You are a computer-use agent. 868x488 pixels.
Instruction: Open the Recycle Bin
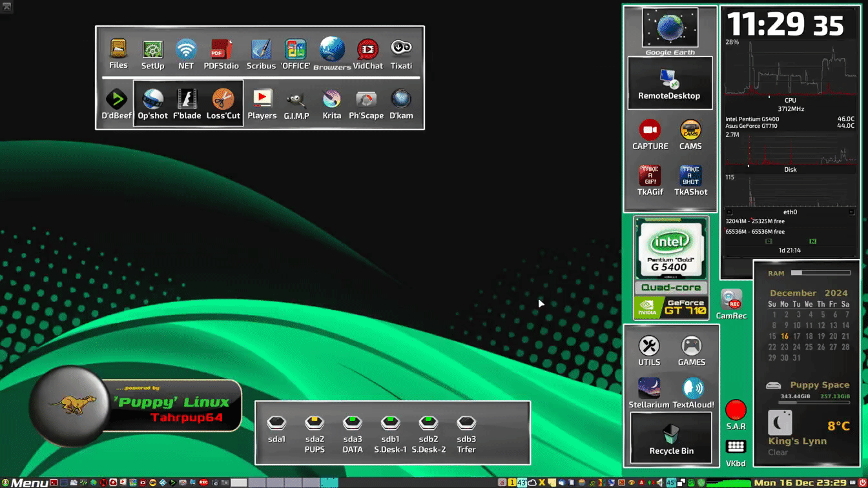[x=671, y=438]
